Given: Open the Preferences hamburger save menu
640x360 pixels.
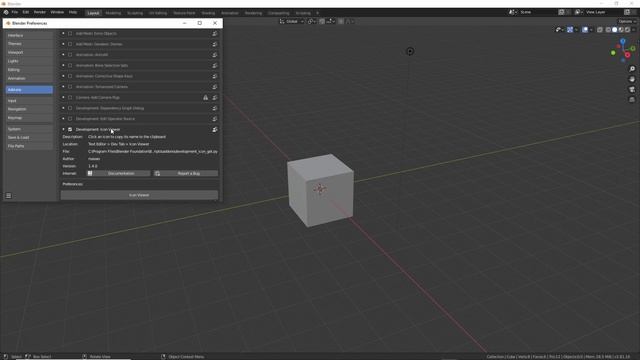Looking at the screenshot, I should (9, 196).
